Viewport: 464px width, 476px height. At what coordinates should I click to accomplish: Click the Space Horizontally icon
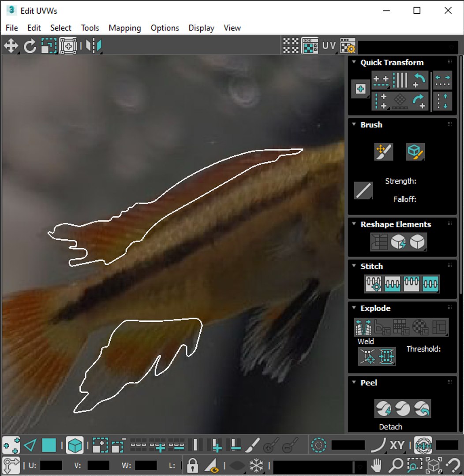[442, 81]
